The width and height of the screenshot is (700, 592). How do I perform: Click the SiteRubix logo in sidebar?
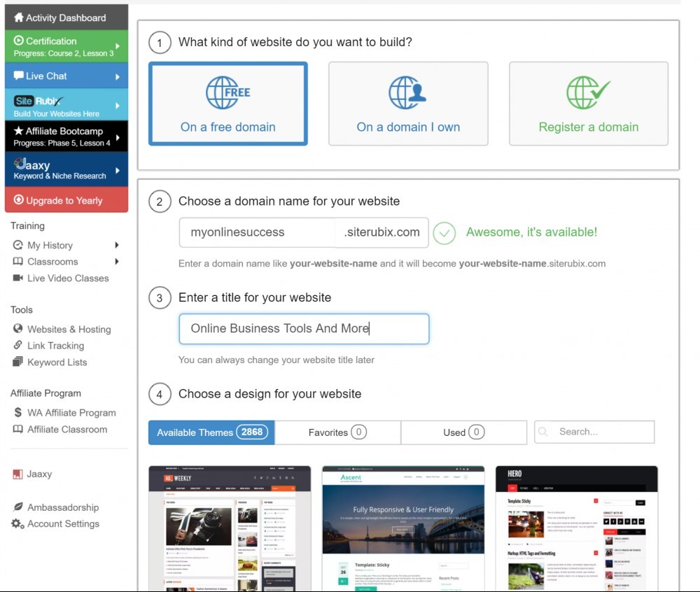tap(38, 101)
